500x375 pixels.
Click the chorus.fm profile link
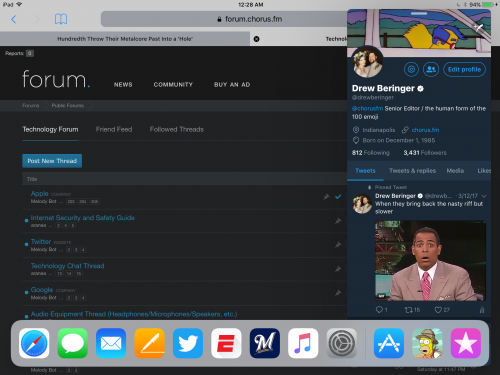pos(425,130)
